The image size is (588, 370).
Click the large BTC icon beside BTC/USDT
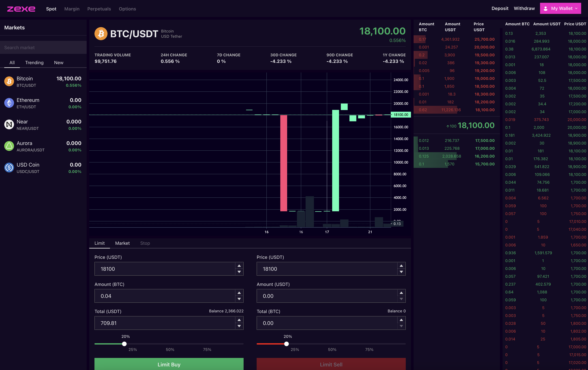(101, 34)
